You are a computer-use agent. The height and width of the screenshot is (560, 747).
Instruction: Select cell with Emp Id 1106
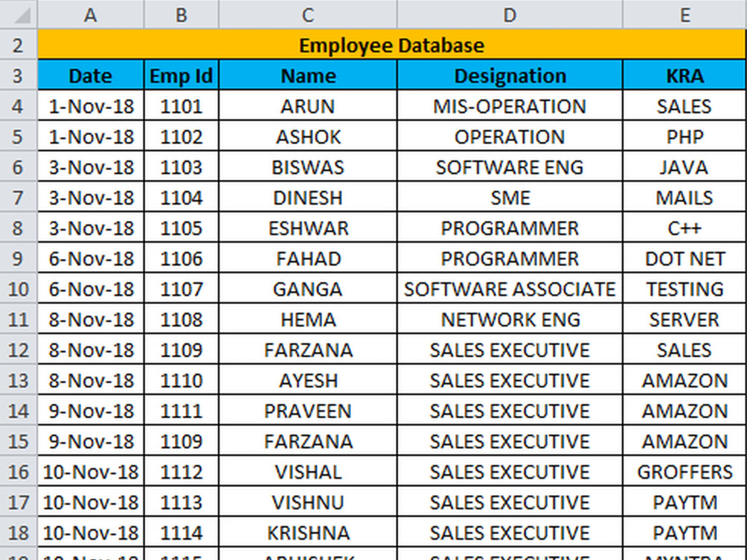[182, 258]
